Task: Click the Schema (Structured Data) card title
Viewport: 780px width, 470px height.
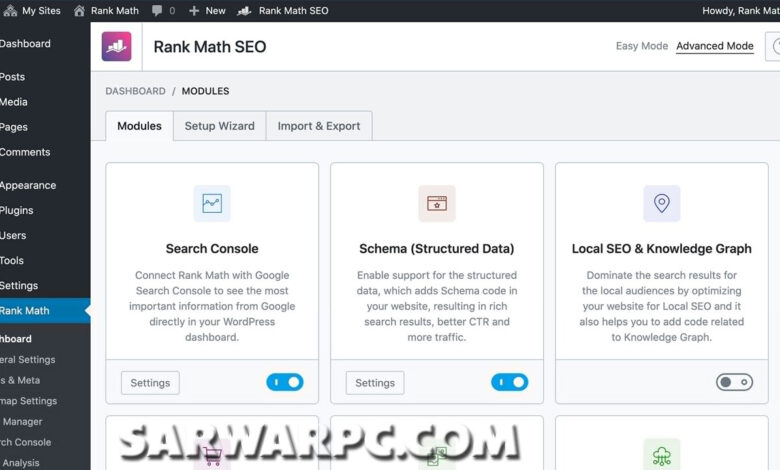Action: pyautogui.click(x=437, y=248)
